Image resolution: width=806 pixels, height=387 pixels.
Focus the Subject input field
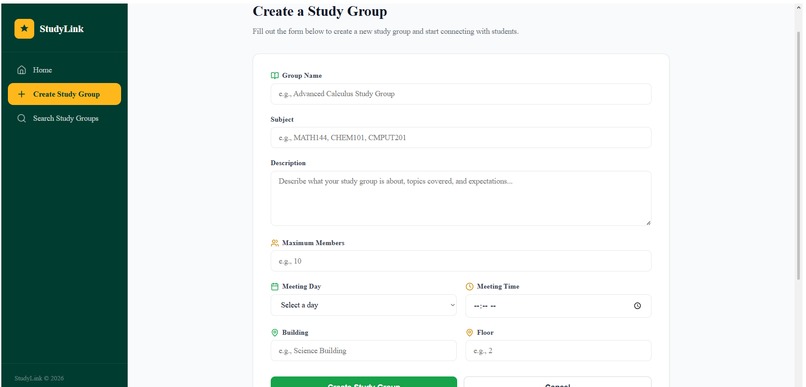coord(461,138)
